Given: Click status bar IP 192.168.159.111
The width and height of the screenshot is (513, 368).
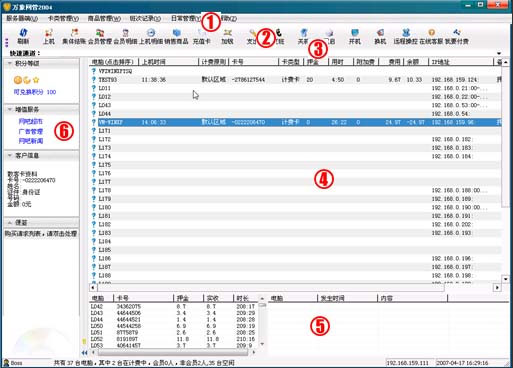Looking at the screenshot, I should (x=407, y=363).
